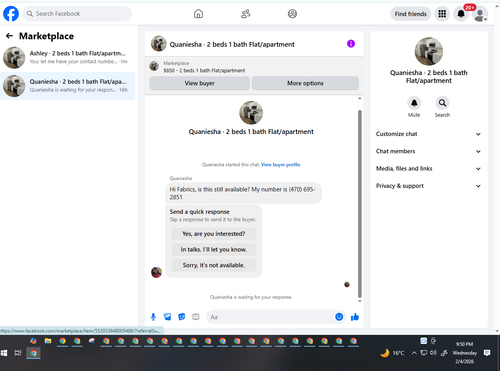Image resolution: width=500 pixels, height=371 pixels.
Task: Click the chat header listing avatar
Action: (x=159, y=44)
